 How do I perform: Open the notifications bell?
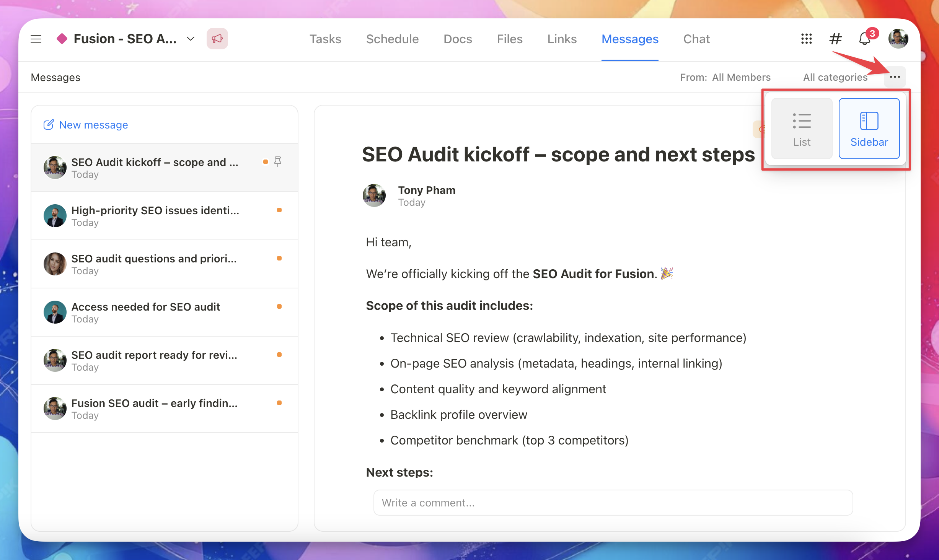click(864, 39)
